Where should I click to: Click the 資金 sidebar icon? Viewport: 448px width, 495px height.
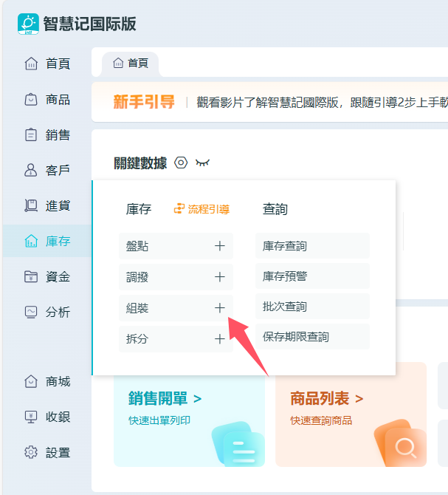pyautogui.click(x=31, y=276)
